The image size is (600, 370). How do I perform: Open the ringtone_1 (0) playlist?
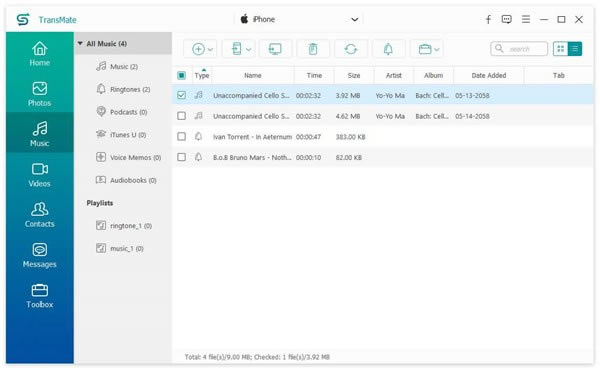(x=124, y=225)
